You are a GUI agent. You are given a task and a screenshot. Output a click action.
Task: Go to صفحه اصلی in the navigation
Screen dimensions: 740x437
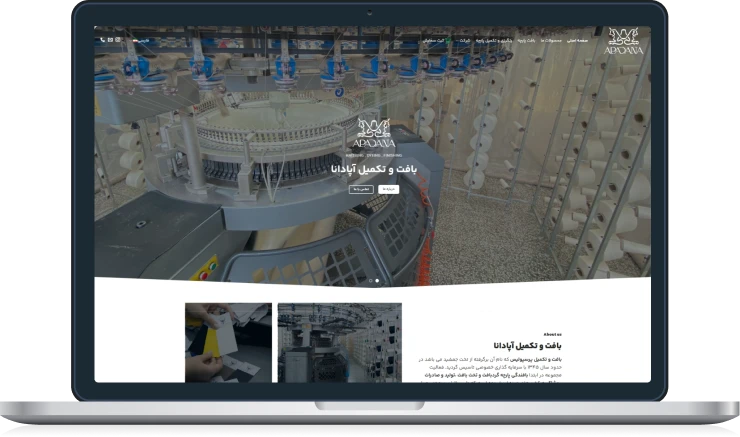pyautogui.click(x=580, y=40)
